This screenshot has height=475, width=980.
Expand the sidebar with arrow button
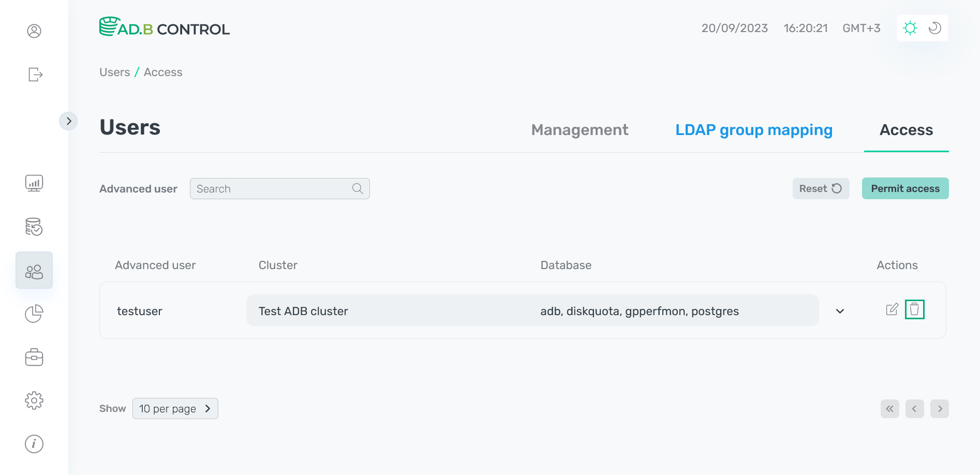click(x=68, y=121)
